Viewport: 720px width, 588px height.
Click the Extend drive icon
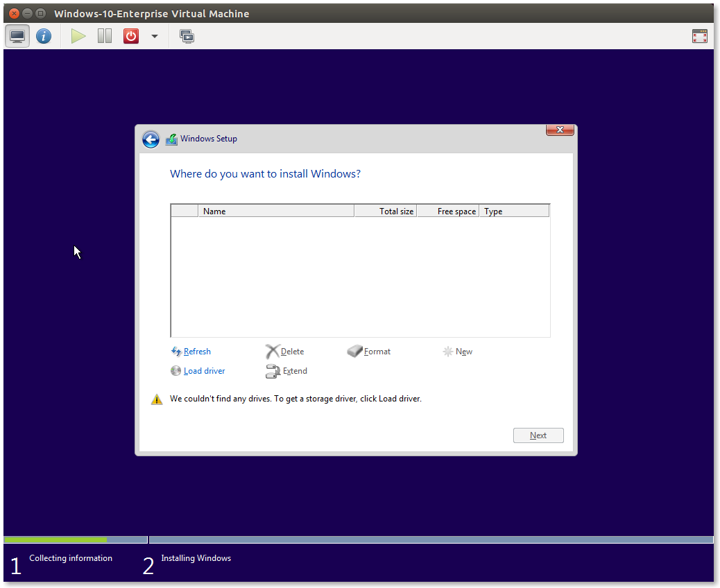[x=273, y=372]
